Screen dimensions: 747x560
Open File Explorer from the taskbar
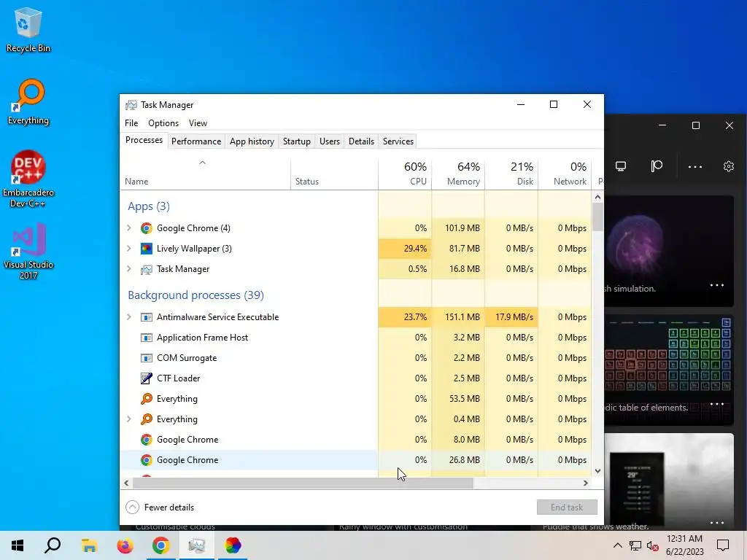coord(89,545)
